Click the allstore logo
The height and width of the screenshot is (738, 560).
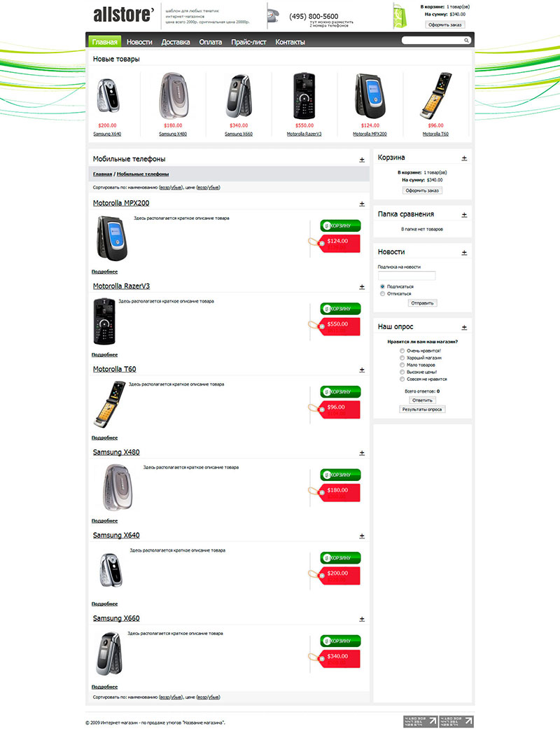coord(123,15)
